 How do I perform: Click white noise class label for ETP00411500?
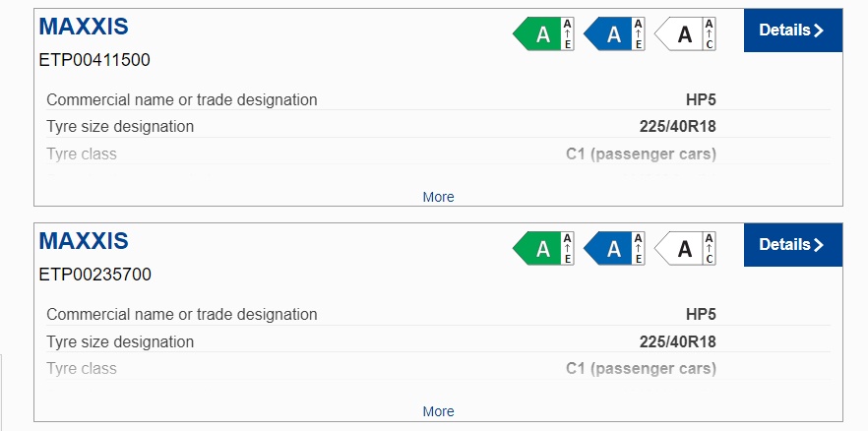coord(685,34)
